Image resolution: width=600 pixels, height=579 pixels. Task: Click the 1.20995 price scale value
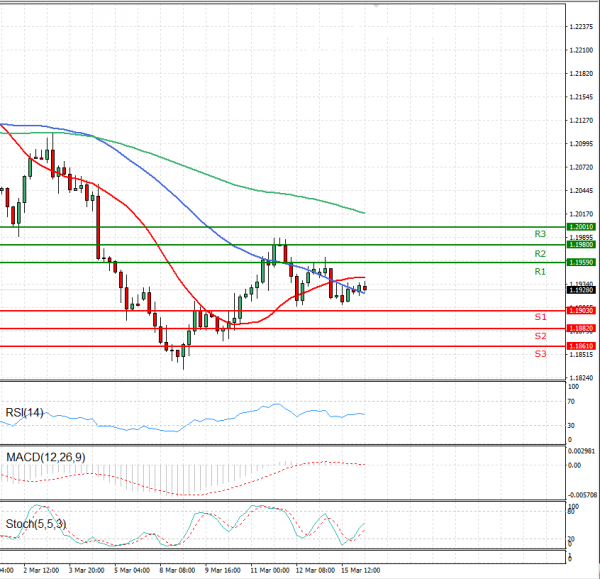click(x=581, y=144)
